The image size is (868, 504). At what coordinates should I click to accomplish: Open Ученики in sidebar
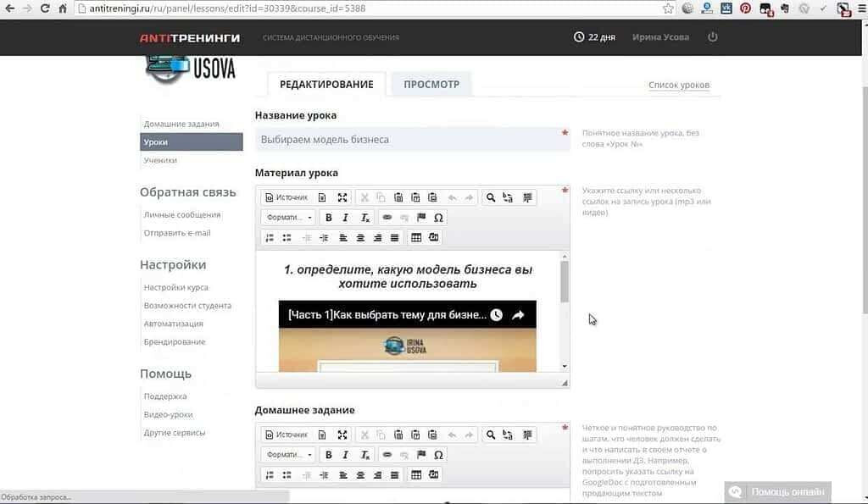coord(160,160)
